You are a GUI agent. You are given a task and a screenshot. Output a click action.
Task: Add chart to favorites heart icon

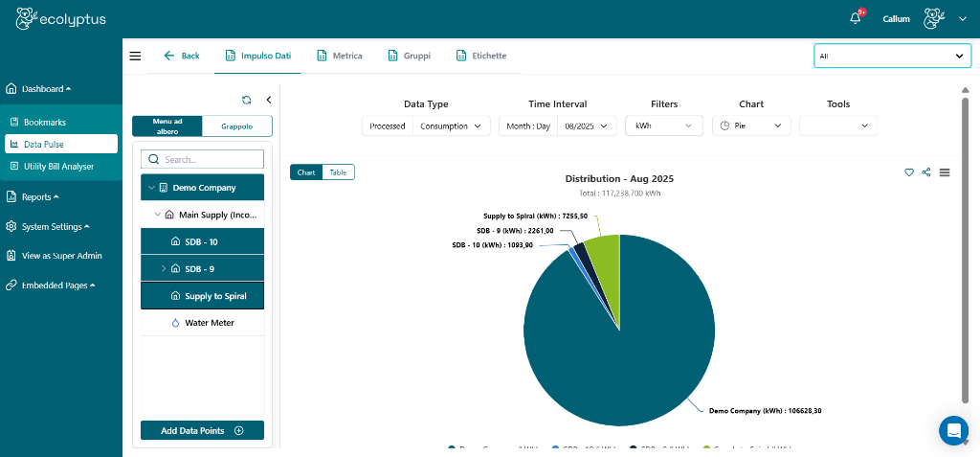909,172
